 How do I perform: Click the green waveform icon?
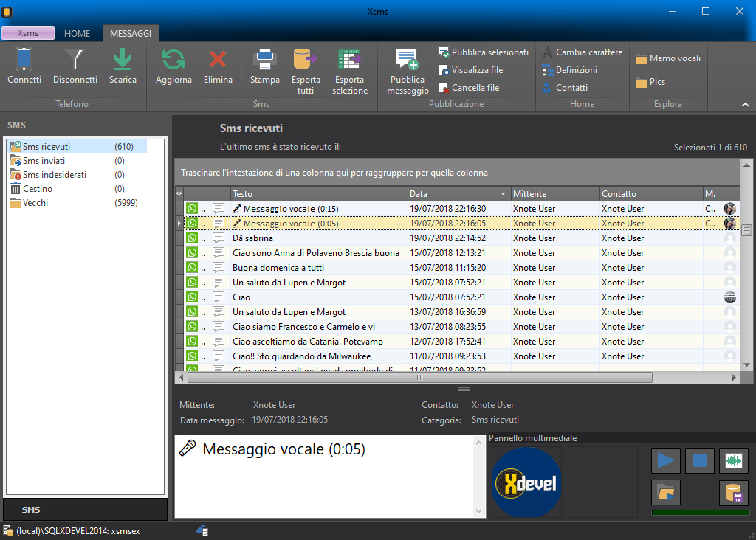tap(733, 460)
